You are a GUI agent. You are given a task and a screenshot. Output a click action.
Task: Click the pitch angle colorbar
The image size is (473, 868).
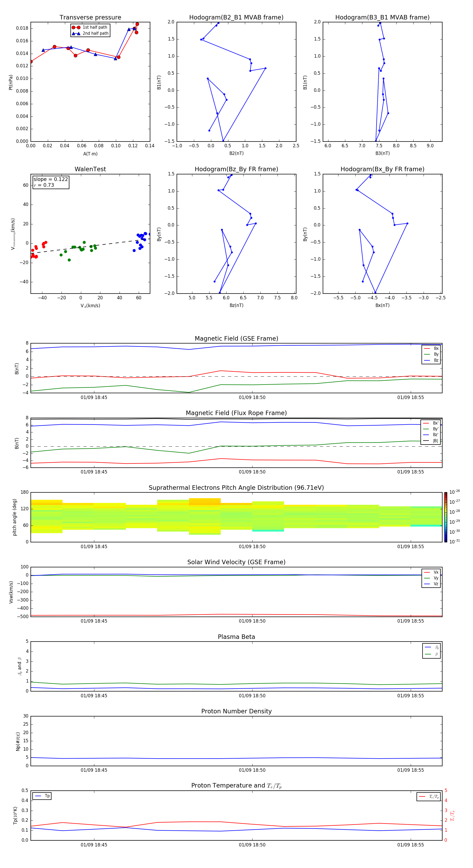445,517
